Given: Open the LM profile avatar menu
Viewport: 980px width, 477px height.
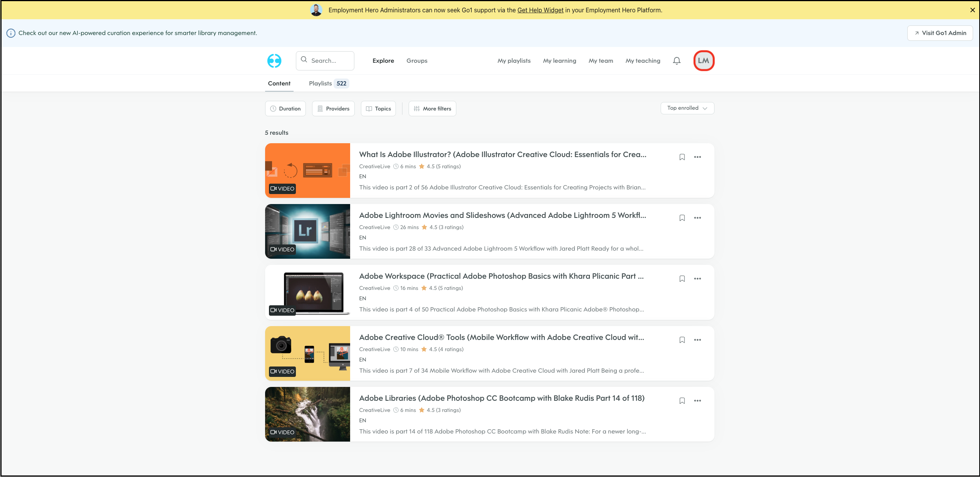Looking at the screenshot, I should 703,61.
